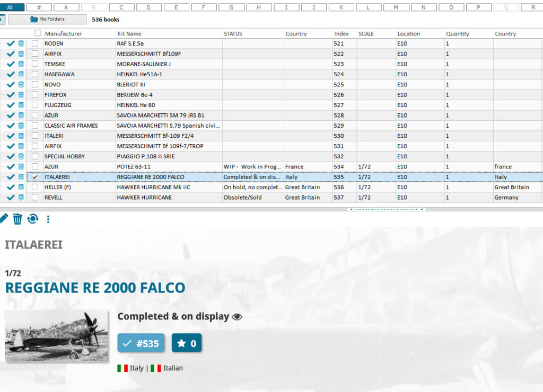Click the blue folder icon in No Folders
Screen dimensions: 543x392
tap(34, 19)
